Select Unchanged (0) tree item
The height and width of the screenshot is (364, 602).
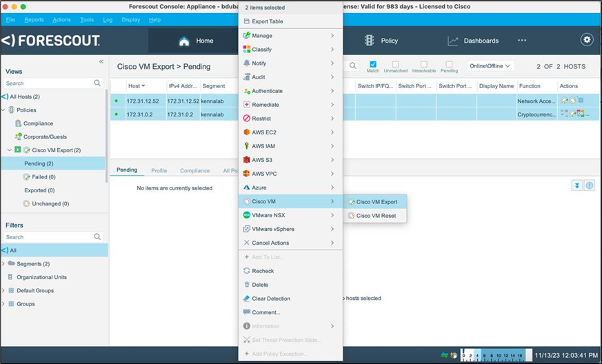[x=50, y=204]
